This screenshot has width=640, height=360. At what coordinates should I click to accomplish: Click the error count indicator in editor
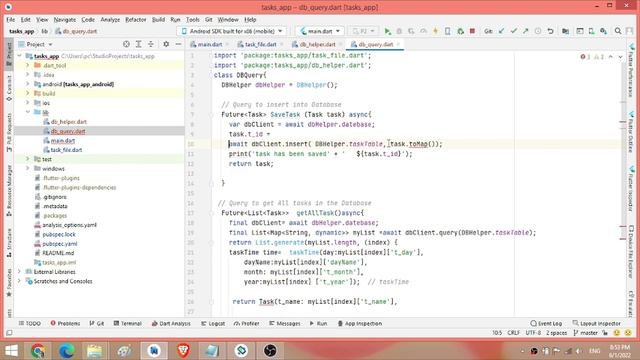(x=585, y=57)
